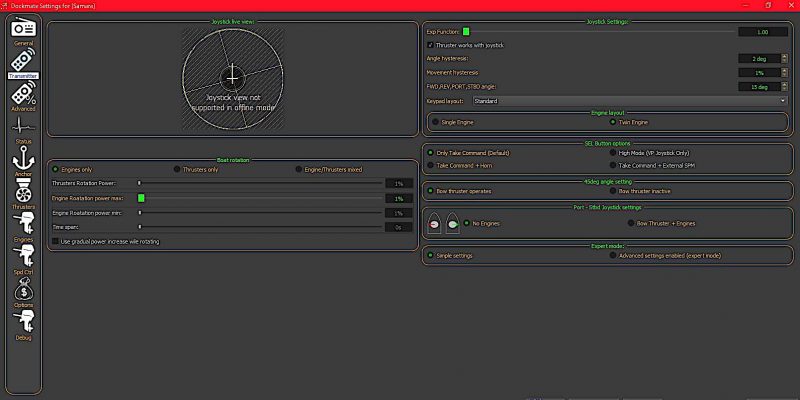Open the Thrusters propeller icon
Screen dimensions: 800x400
pyautogui.click(x=23, y=190)
